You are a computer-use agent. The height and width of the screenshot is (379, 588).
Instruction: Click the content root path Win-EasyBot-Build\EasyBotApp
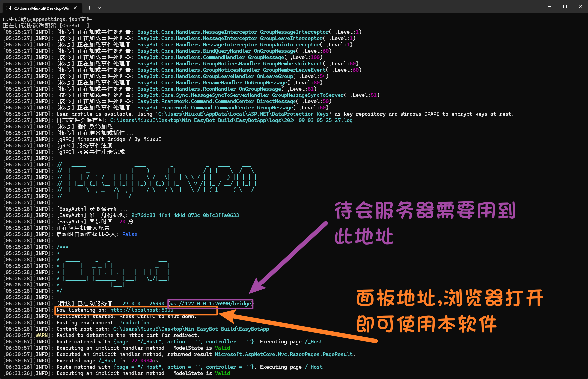[191, 329]
